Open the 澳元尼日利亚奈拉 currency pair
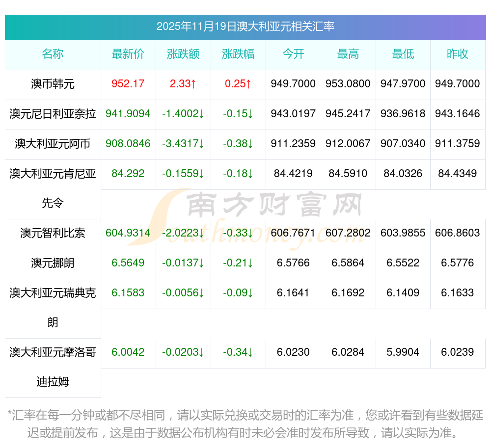This screenshot has height=448, width=491. point(53,114)
